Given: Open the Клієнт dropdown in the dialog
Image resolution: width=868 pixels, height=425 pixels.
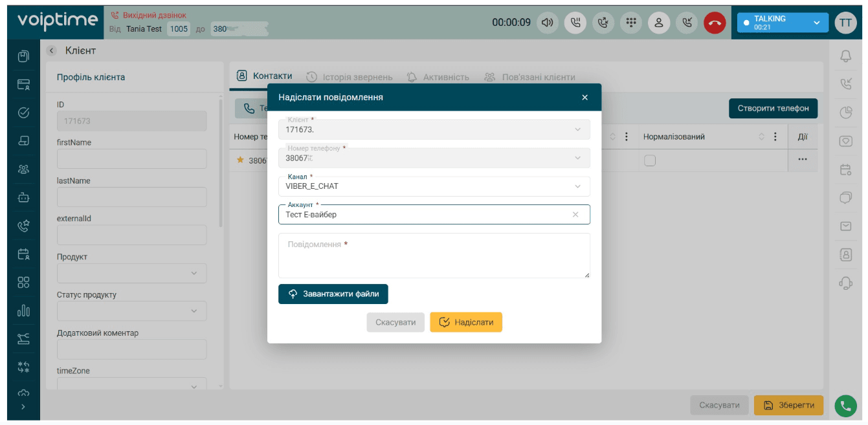Looking at the screenshot, I should pyautogui.click(x=434, y=129).
